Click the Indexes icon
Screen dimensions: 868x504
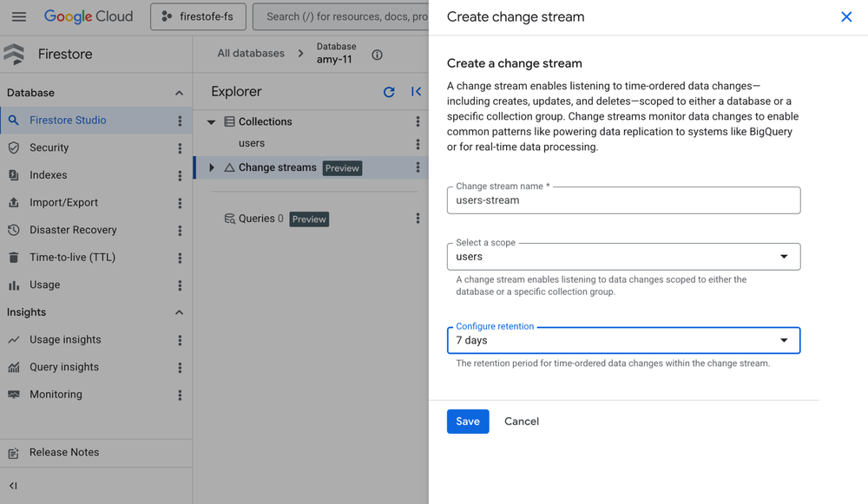pos(14,175)
